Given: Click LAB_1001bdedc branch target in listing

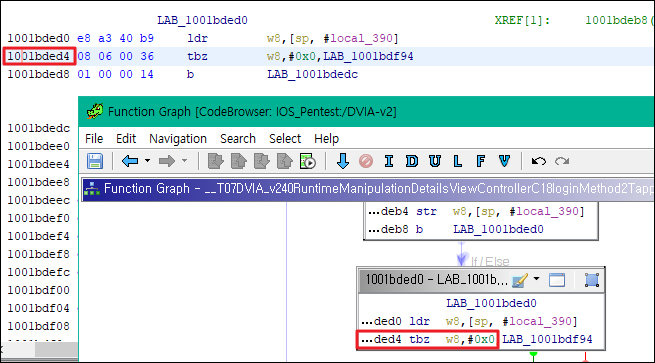Looking at the screenshot, I should pos(312,74).
